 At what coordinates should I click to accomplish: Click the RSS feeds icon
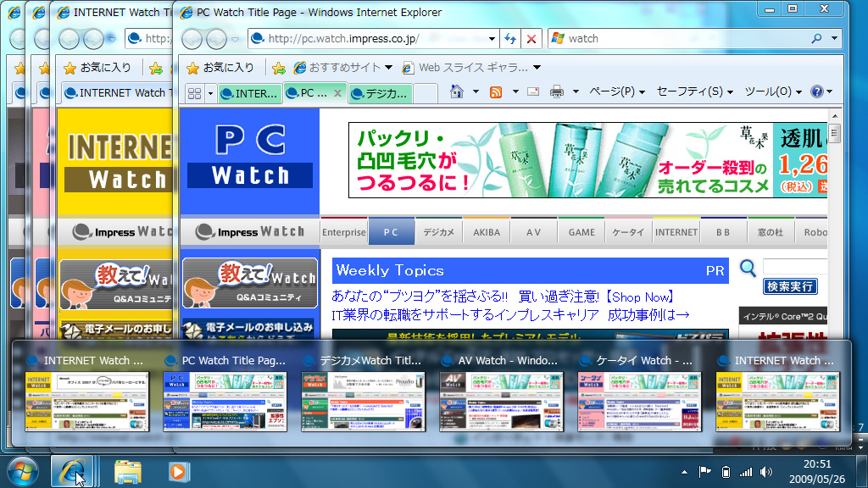click(496, 92)
